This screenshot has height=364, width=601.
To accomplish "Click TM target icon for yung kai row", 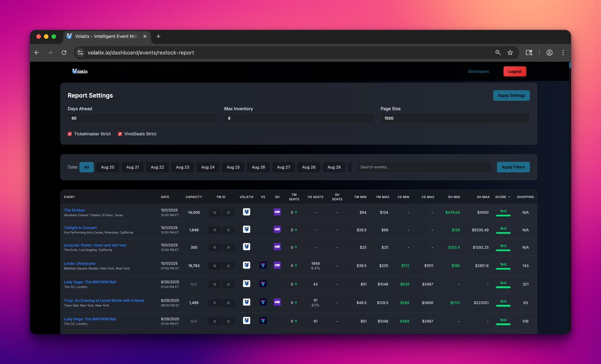I will point(228,247).
